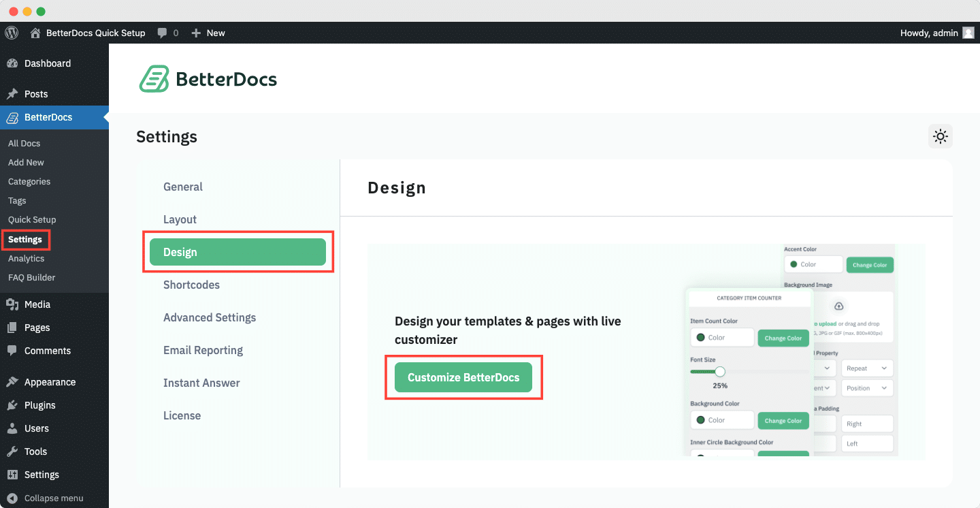Visit the Email Reporting settings section
980x508 pixels.
point(203,350)
